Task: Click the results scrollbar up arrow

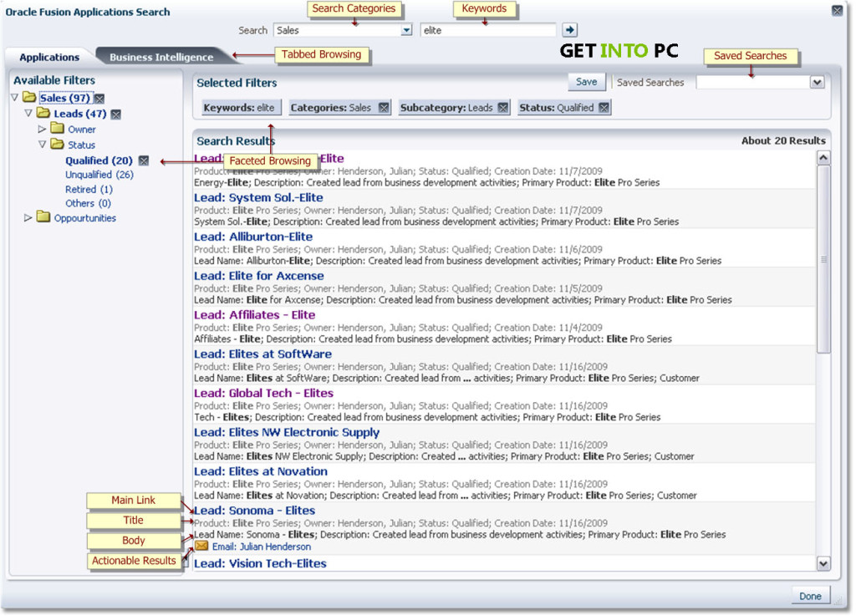Action: pos(823,158)
